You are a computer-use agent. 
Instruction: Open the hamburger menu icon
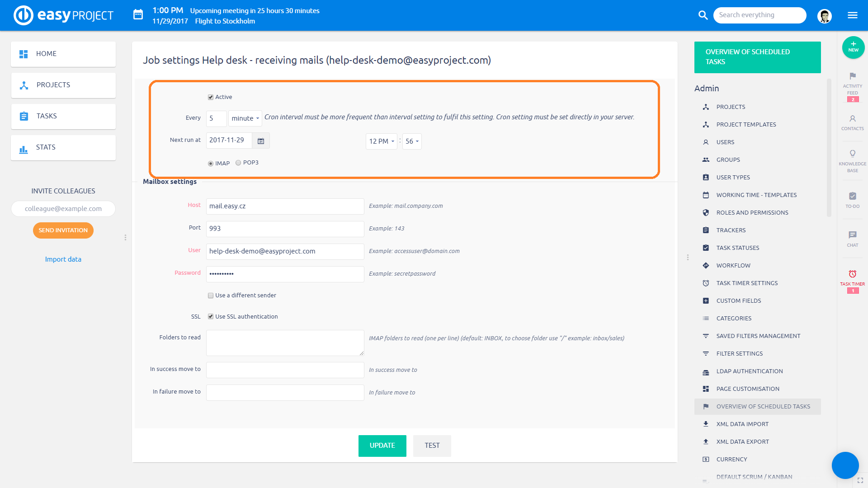click(x=853, y=15)
